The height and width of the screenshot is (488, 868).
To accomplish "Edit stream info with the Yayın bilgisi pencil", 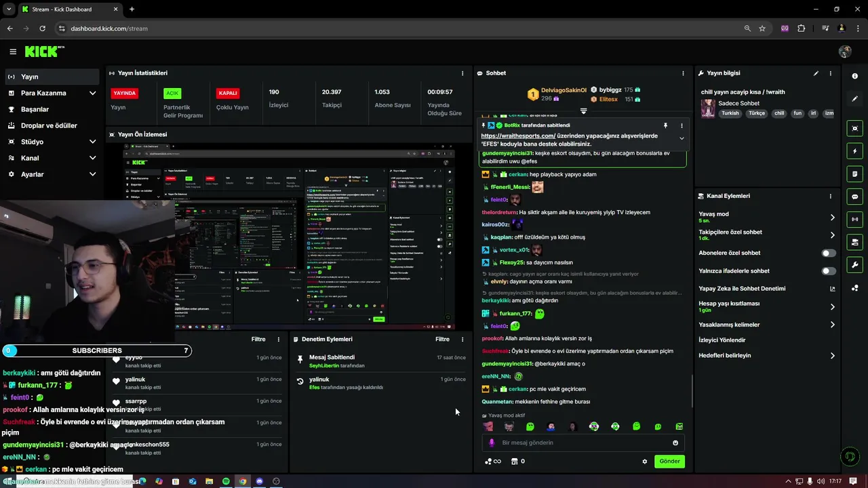I will point(816,73).
